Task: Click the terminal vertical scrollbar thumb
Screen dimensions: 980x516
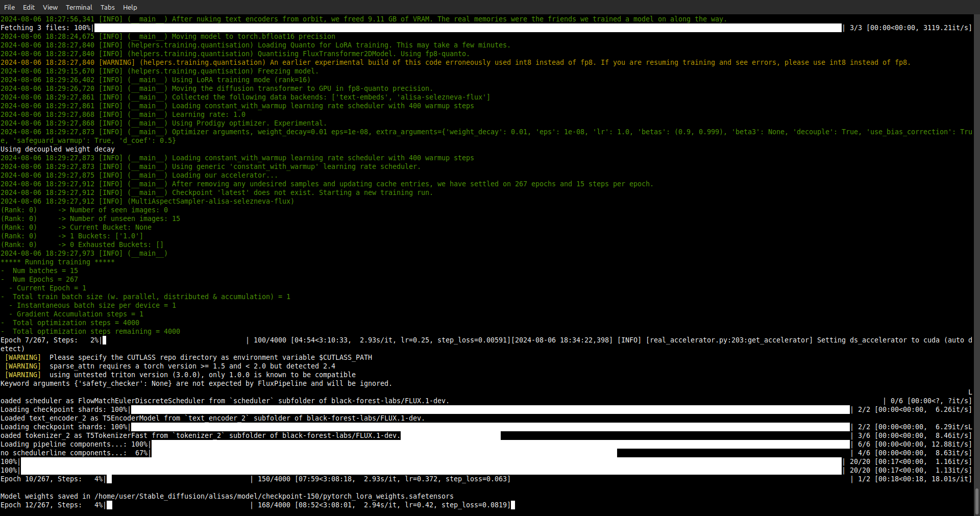Action: [x=977, y=502]
